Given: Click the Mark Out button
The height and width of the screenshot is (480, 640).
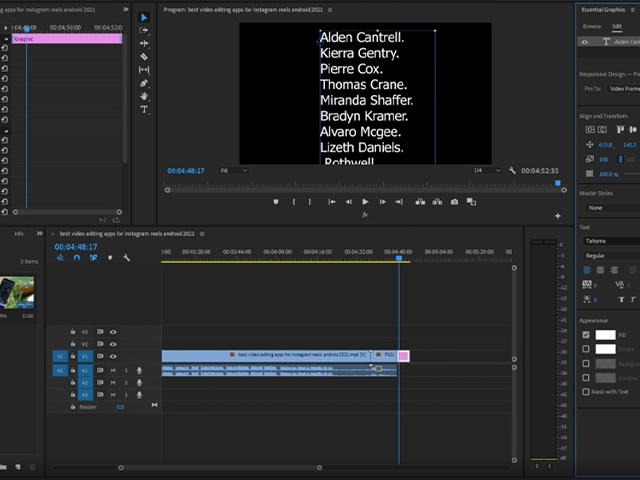Looking at the screenshot, I should click(x=310, y=202).
